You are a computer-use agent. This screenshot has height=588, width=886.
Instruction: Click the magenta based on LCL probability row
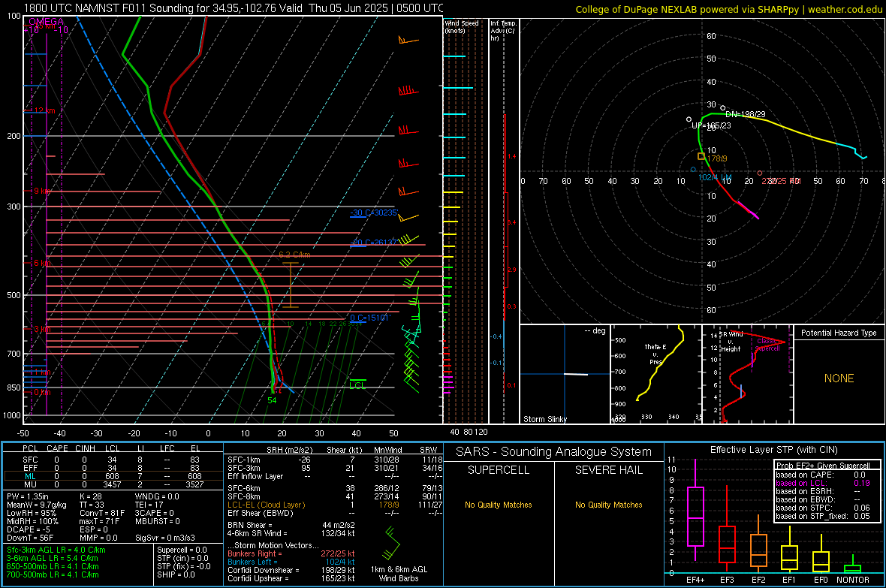pos(823,483)
